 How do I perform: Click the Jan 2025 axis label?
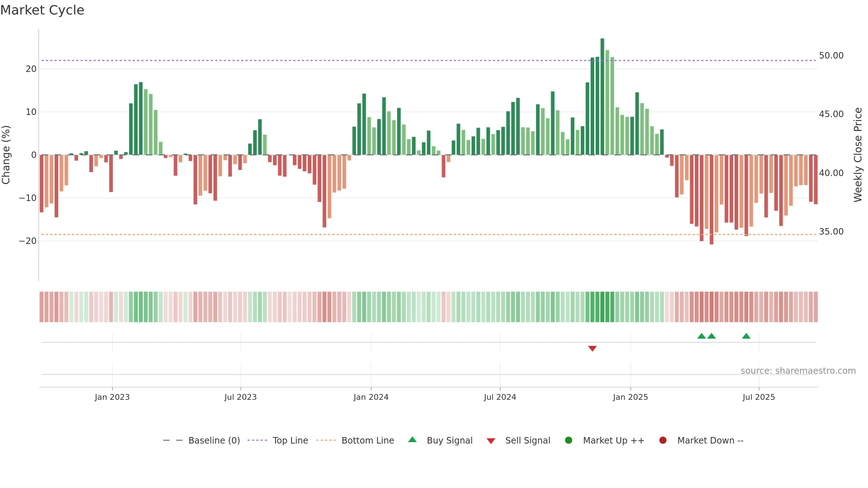630,397
